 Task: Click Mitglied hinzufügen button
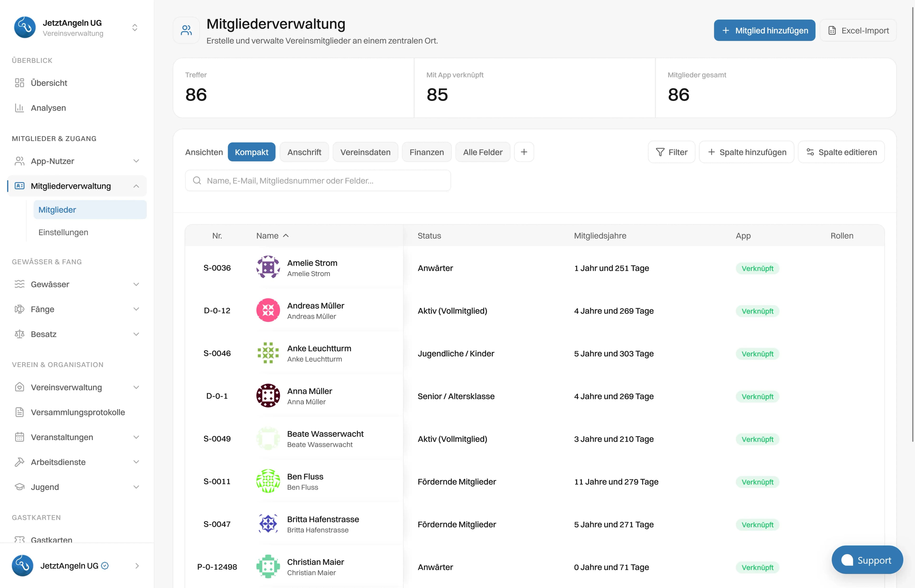pyautogui.click(x=765, y=30)
